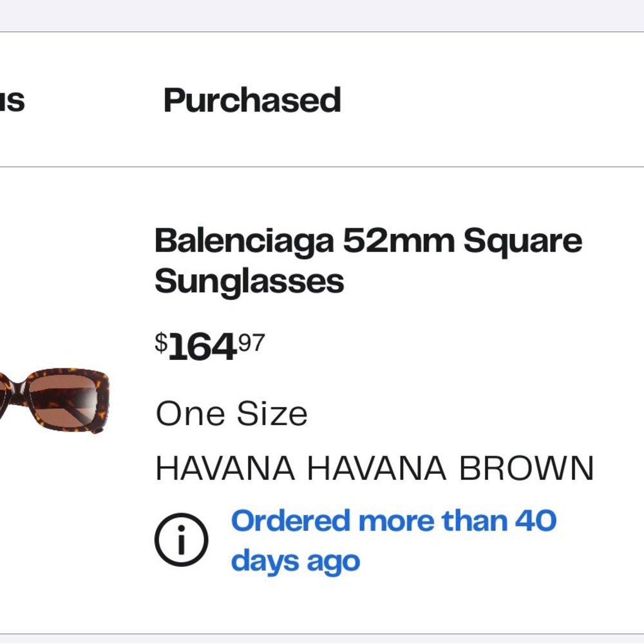
Task: Click the Ordered more than 40 days ago link
Action: pyautogui.click(x=393, y=540)
